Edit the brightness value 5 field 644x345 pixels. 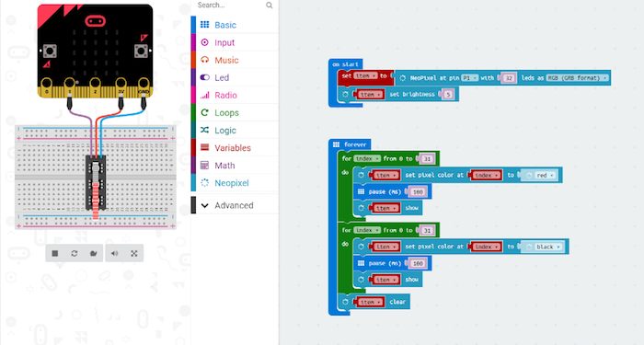(x=448, y=95)
